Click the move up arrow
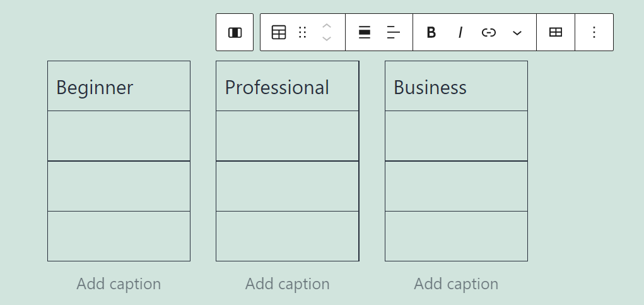 pos(327,26)
